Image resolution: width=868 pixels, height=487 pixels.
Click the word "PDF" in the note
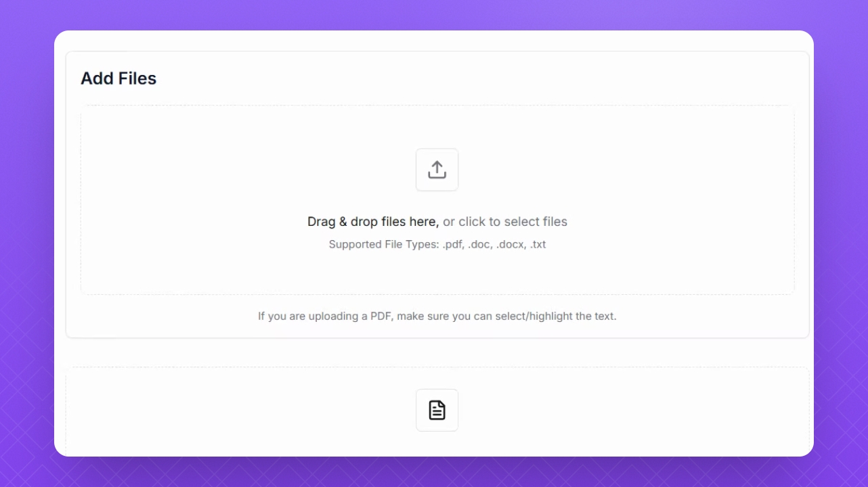(x=381, y=316)
